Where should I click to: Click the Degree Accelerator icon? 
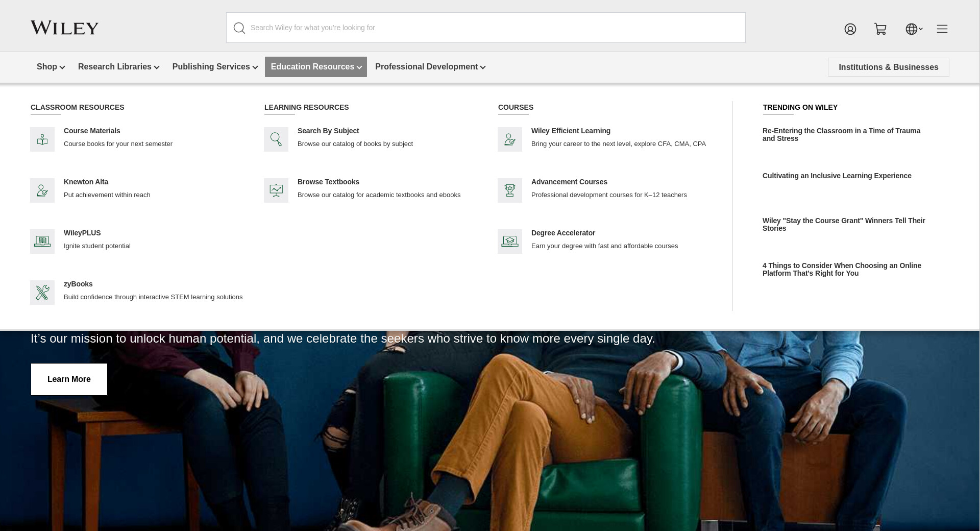click(510, 242)
